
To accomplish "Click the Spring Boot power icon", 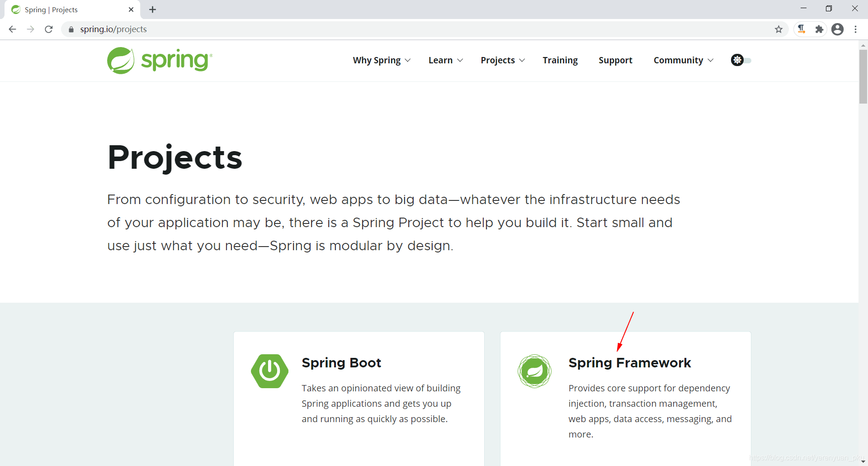I will point(269,371).
